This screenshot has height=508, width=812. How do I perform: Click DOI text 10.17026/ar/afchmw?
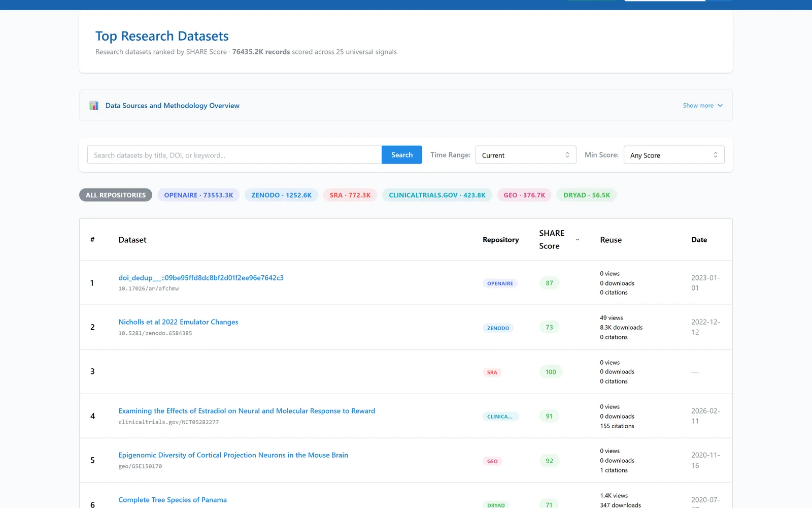click(149, 289)
